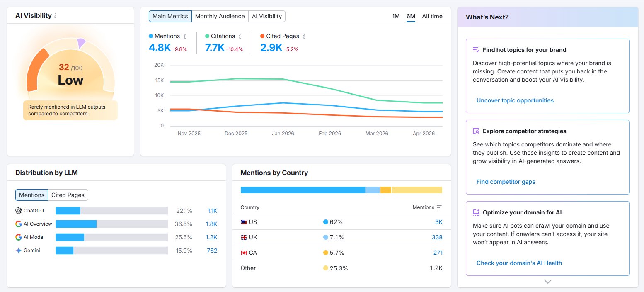Expand more What's Next suggestions chevron

click(548, 282)
